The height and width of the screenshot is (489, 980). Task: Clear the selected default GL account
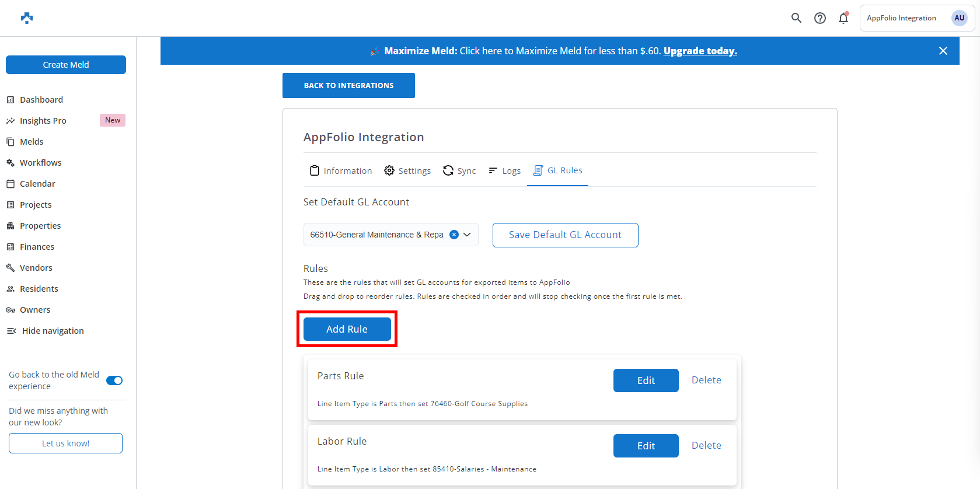coord(454,235)
